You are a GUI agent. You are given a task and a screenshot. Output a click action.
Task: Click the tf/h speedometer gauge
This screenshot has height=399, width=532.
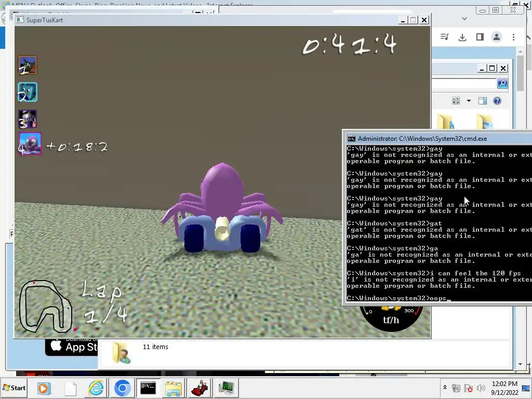click(391, 318)
